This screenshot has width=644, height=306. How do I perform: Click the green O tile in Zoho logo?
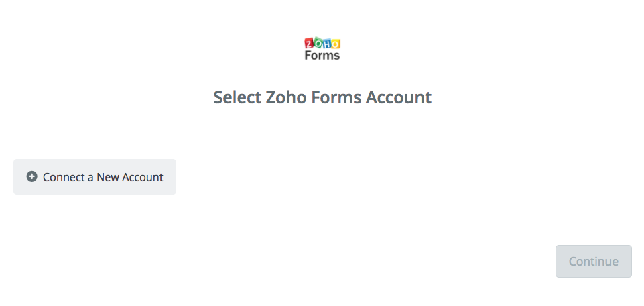(x=318, y=43)
